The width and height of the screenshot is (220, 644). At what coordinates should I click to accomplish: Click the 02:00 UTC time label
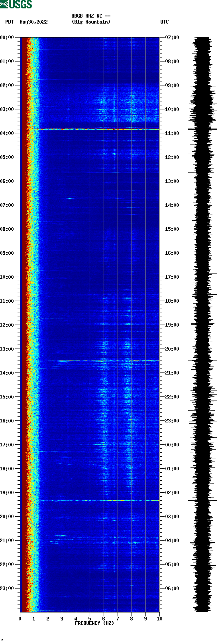(172, 492)
